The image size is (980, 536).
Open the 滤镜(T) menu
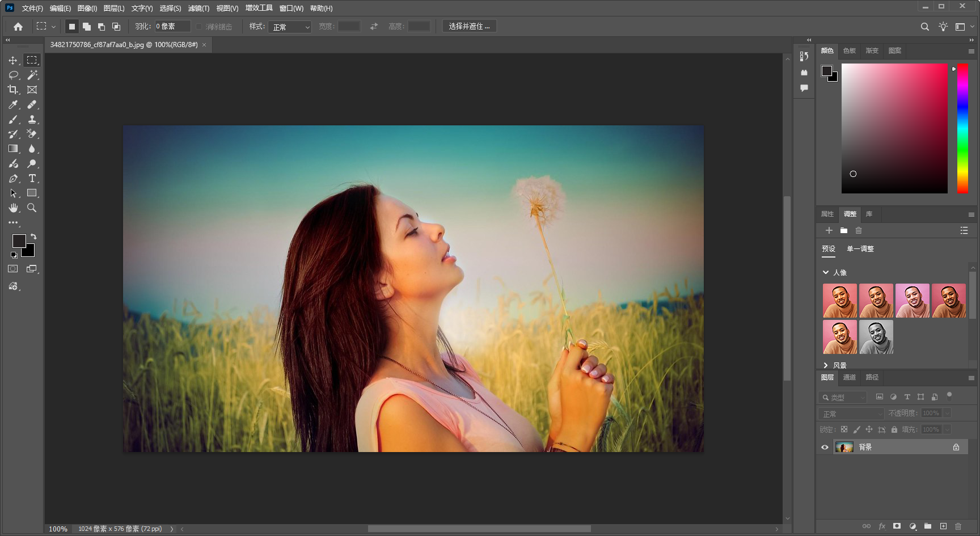click(198, 9)
